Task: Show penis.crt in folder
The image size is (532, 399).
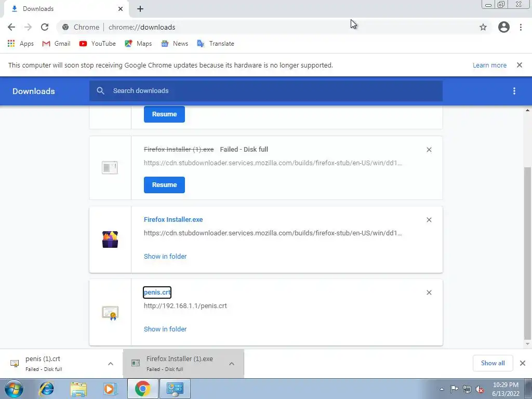Action: [165, 329]
